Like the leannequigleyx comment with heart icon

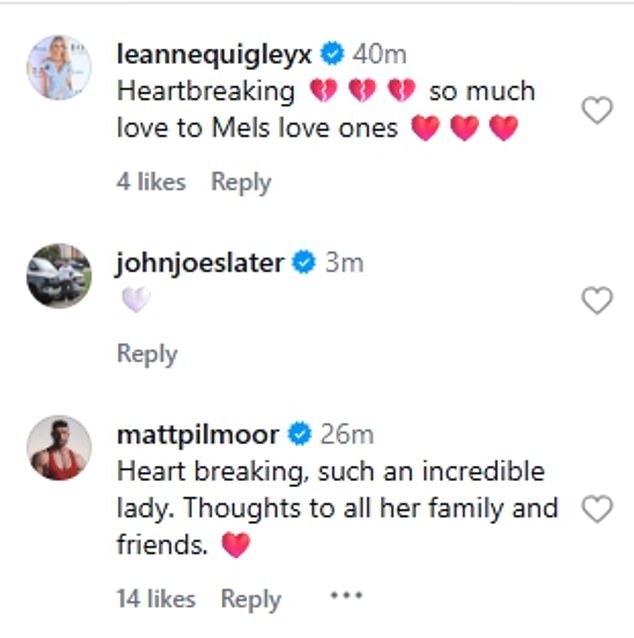coord(597,110)
